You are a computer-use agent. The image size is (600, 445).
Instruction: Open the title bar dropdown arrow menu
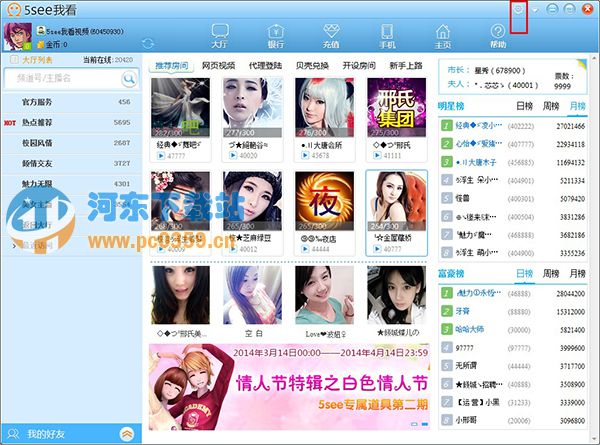(x=535, y=10)
